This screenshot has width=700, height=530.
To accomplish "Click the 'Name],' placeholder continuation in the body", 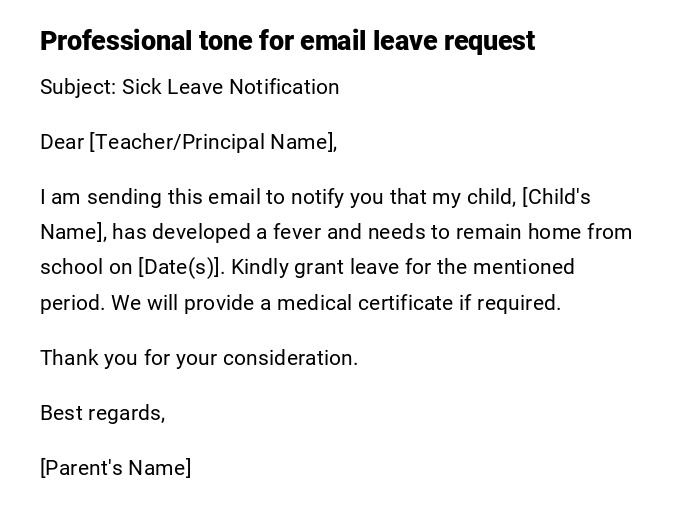I will coord(73,232).
